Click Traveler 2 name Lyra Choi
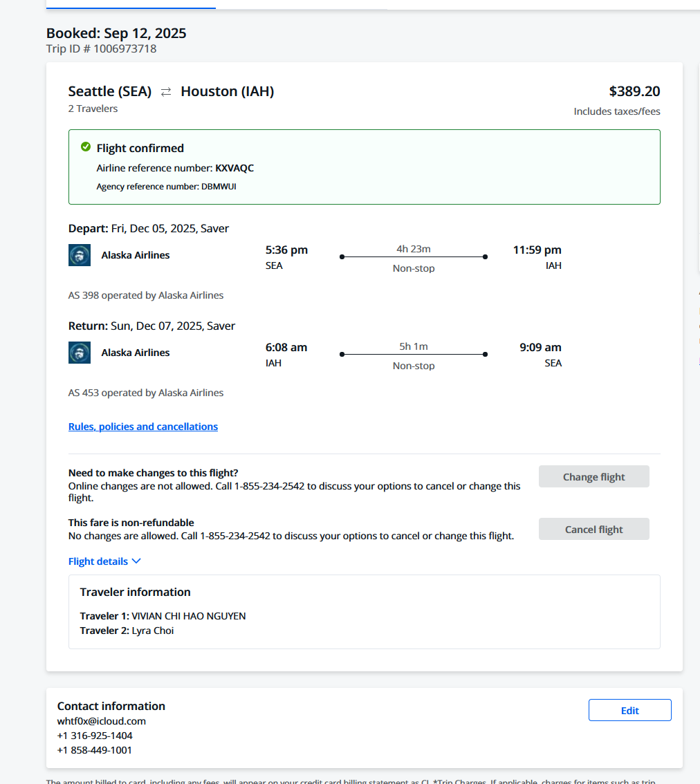 153,631
